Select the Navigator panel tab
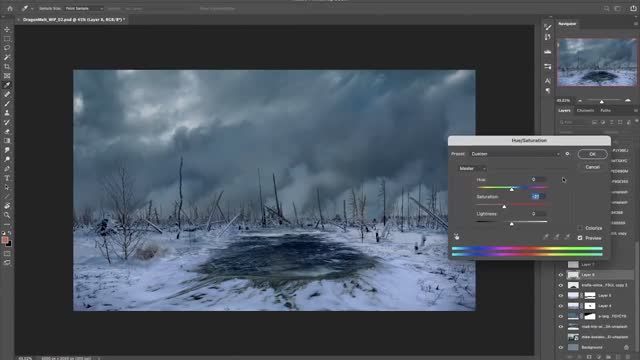Viewport: 640px width, 360px height. pos(567,24)
